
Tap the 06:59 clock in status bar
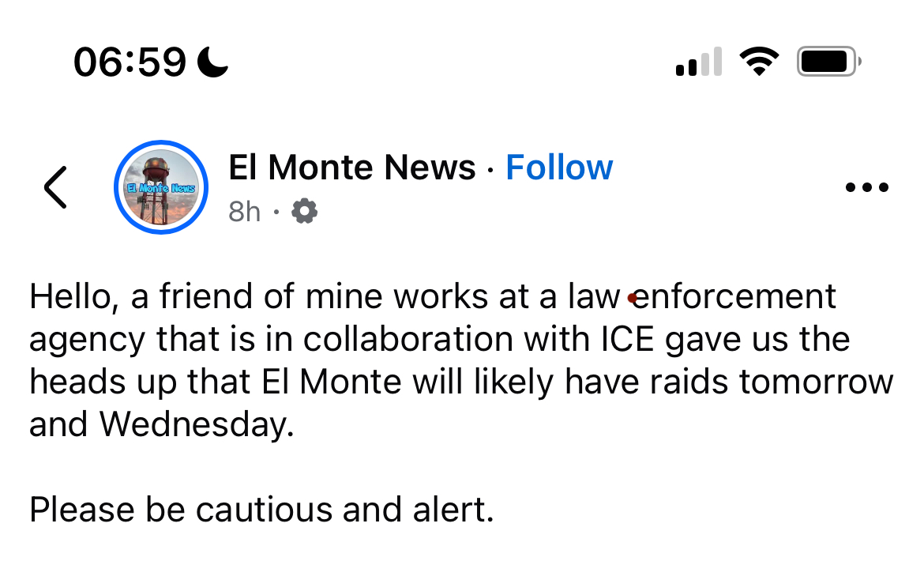click(130, 62)
